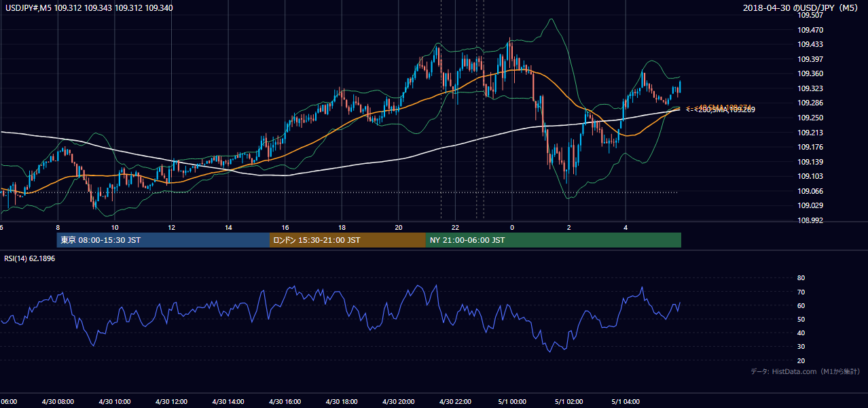Click price axis value 109.029

[810, 205]
